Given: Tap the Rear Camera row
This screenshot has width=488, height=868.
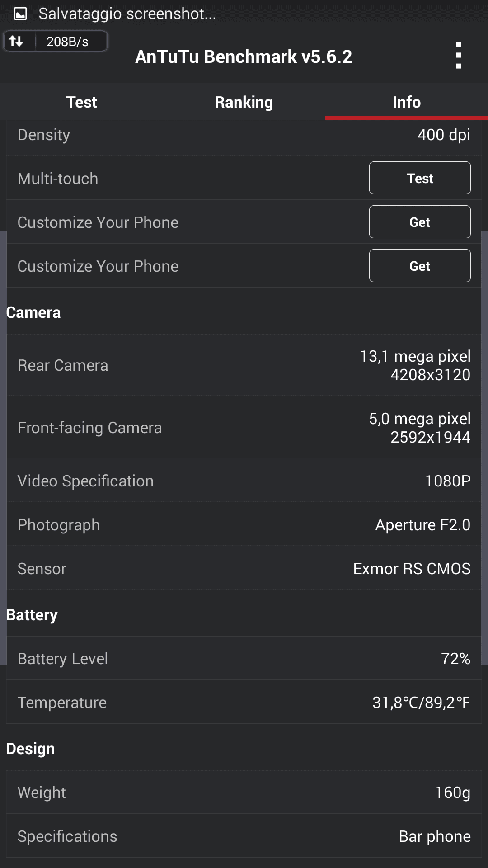Looking at the screenshot, I should tap(244, 365).
